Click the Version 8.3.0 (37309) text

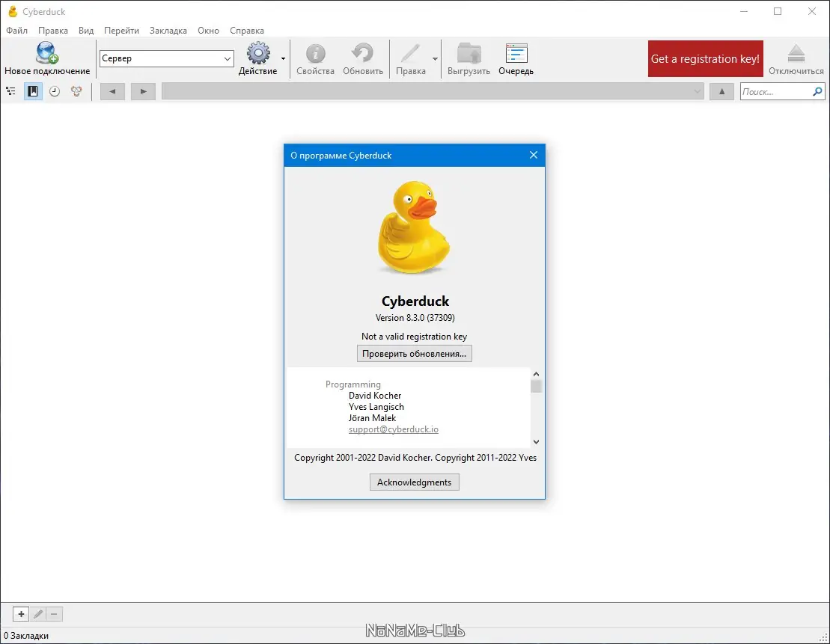tap(415, 317)
